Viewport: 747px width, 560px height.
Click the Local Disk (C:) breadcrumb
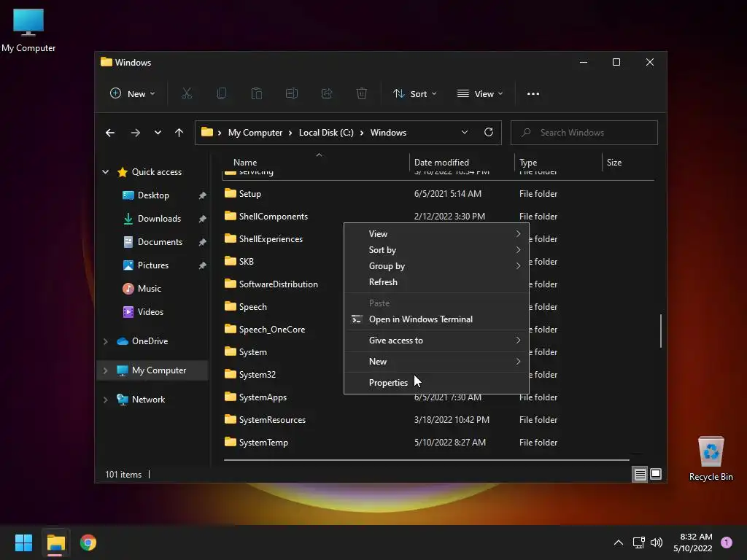[x=326, y=133]
